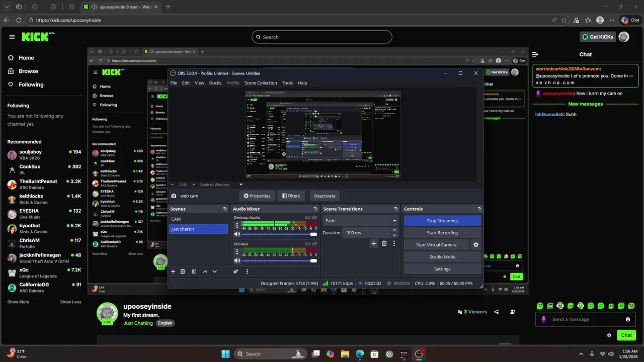Open the Kick sidebar hamburger menu
Image resolution: width=644 pixels, height=362 pixels.
tap(12, 37)
